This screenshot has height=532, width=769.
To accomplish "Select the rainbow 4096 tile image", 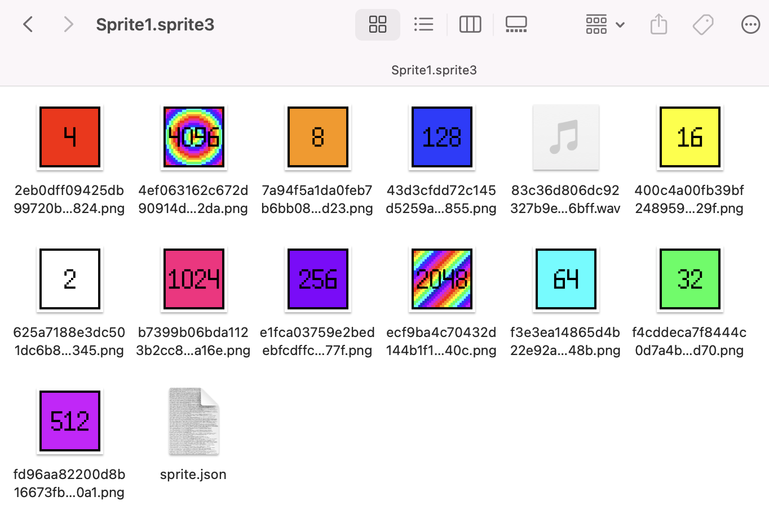I will (194, 137).
